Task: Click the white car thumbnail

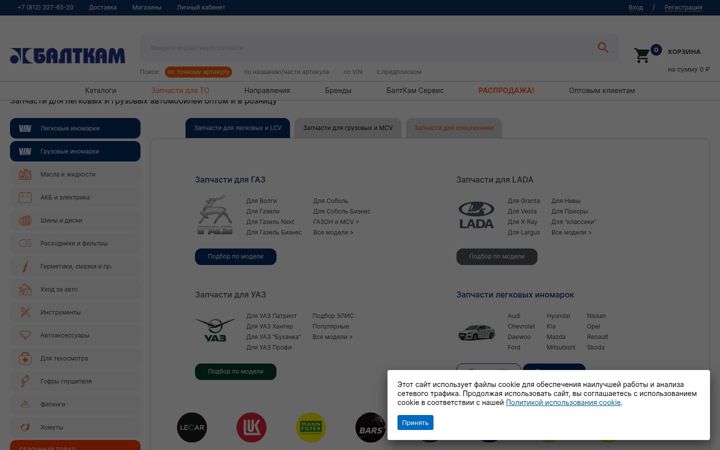Action: click(x=476, y=332)
